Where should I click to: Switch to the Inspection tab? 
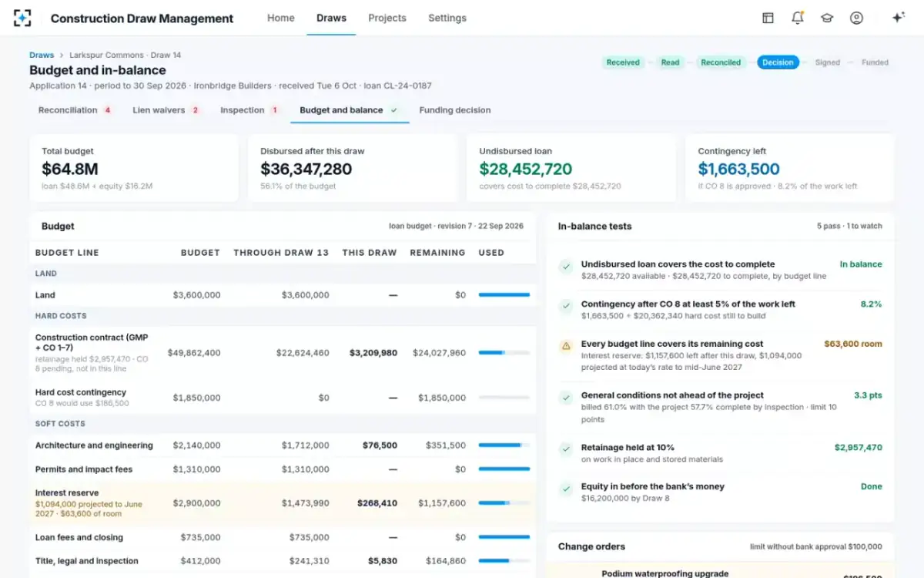pos(249,110)
